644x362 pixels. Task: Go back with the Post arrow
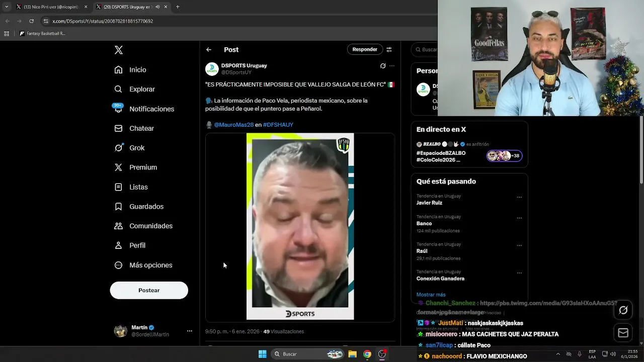(x=209, y=49)
